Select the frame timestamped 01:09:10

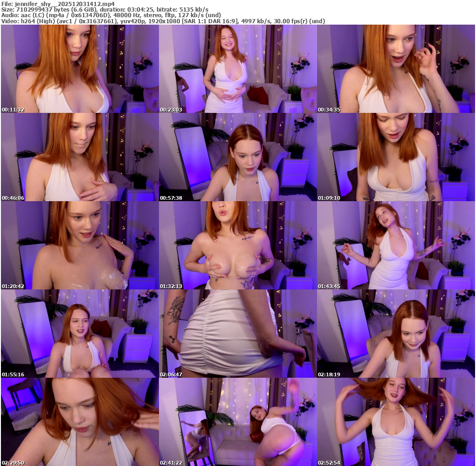(x=396, y=157)
